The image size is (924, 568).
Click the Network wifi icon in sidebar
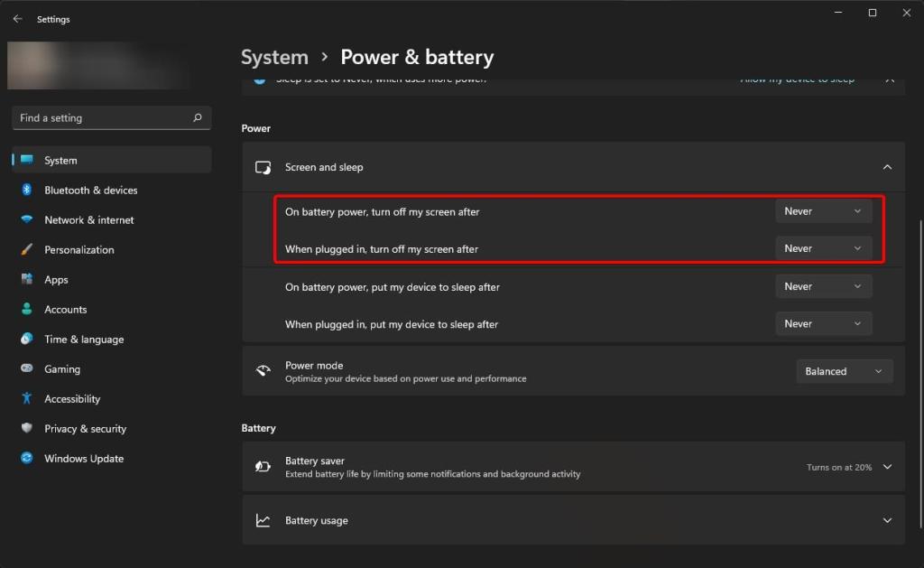pyautogui.click(x=26, y=219)
